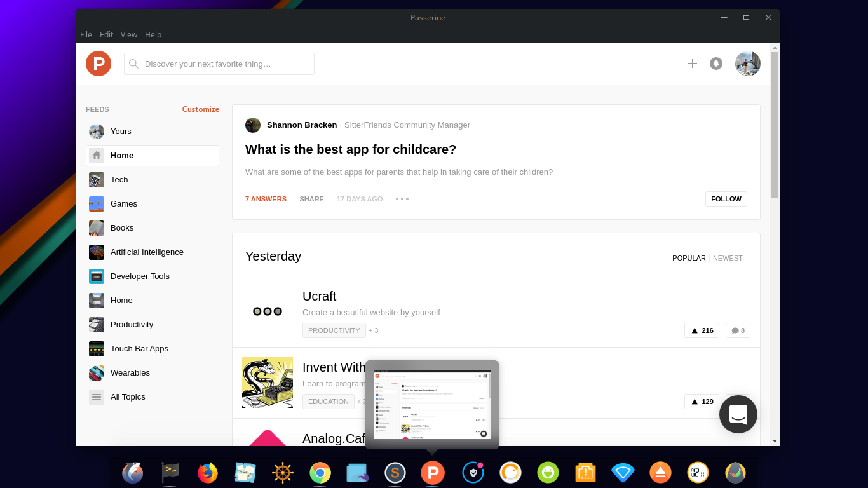The image size is (868, 488).
Task: Launch Google Chrome from the dock
Action: pyautogui.click(x=320, y=473)
